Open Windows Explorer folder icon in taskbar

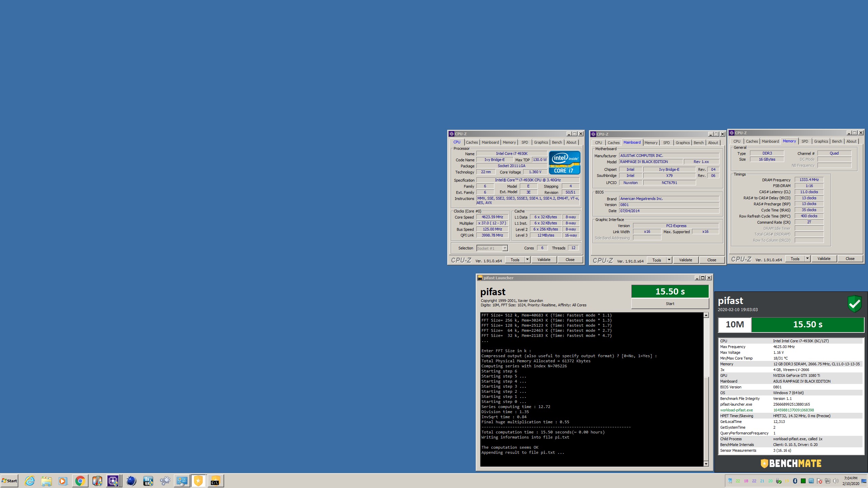[46, 481]
